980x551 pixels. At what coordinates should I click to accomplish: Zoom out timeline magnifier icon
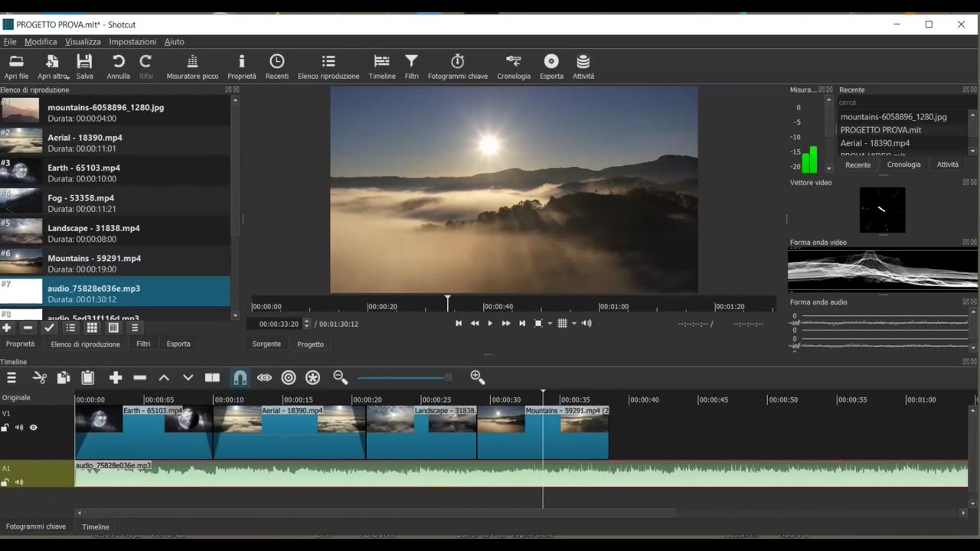[341, 377]
